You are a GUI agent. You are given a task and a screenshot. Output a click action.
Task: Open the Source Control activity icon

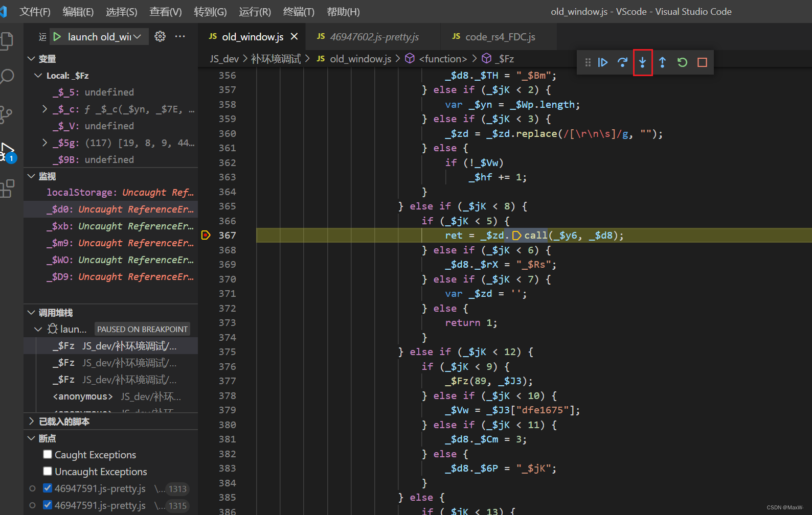(7, 114)
